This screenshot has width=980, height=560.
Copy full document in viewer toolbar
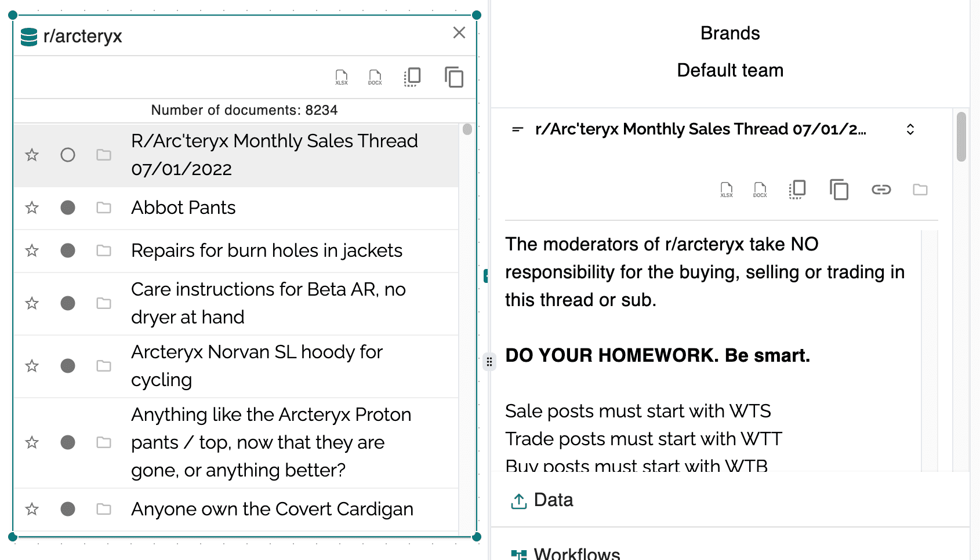(x=839, y=190)
